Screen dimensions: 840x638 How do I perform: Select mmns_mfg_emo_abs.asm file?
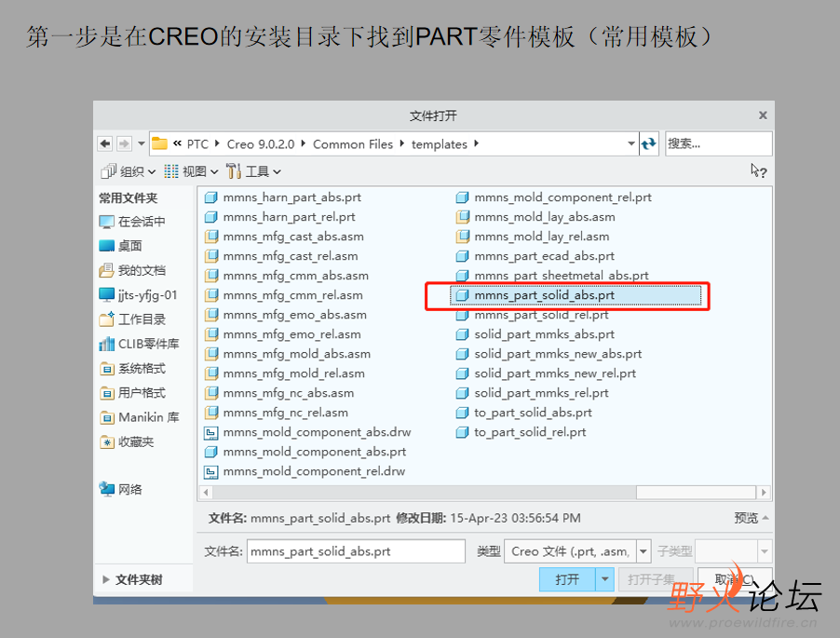tap(286, 315)
